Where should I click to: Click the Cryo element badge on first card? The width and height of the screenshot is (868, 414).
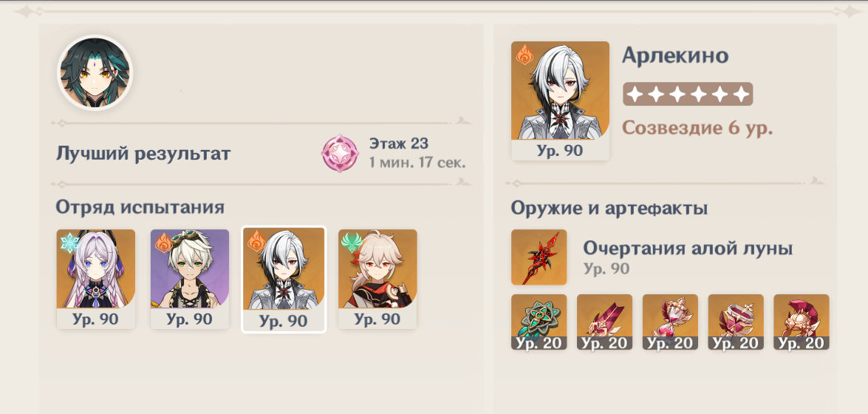pos(70,242)
